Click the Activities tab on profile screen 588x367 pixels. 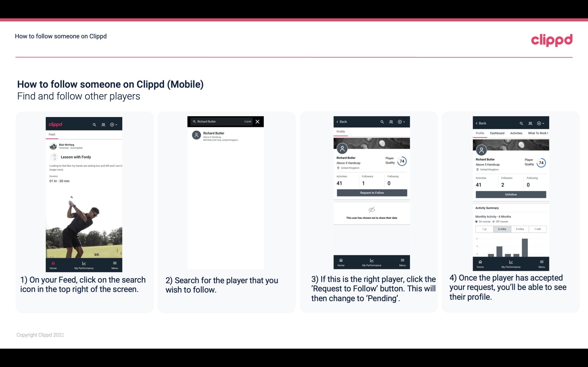[515, 133]
